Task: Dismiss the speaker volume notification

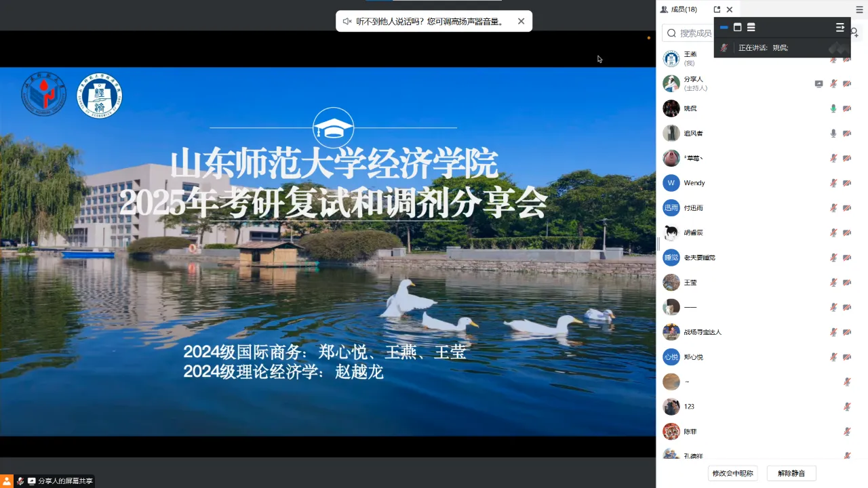Action: pyautogui.click(x=521, y=21)
